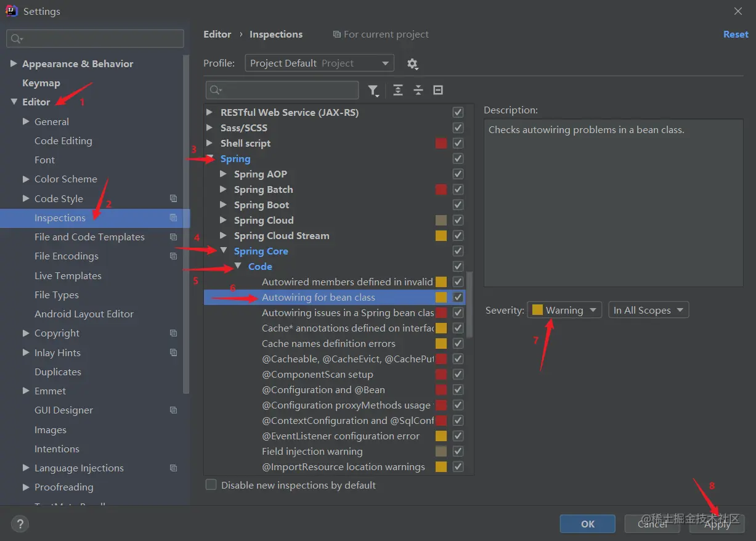
Task: Click the inspections list vertical scrollbar
Action: [x=469, y=304]
